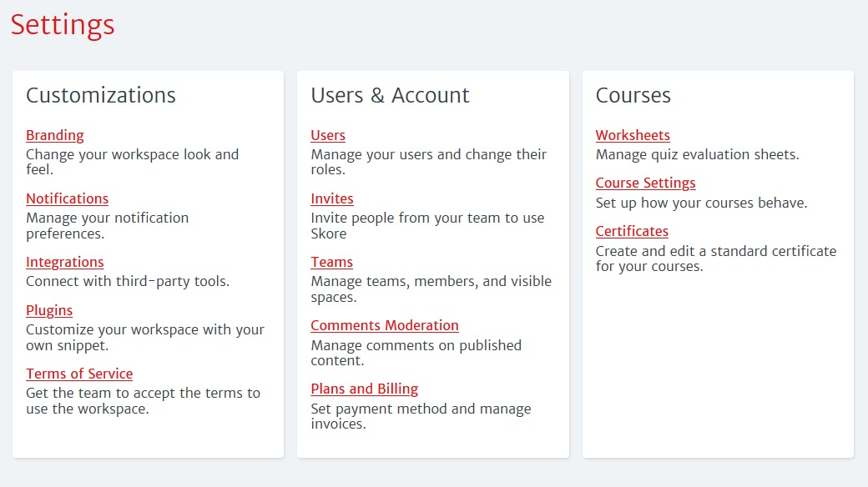Go to Integrations settings

coord(65,263)
